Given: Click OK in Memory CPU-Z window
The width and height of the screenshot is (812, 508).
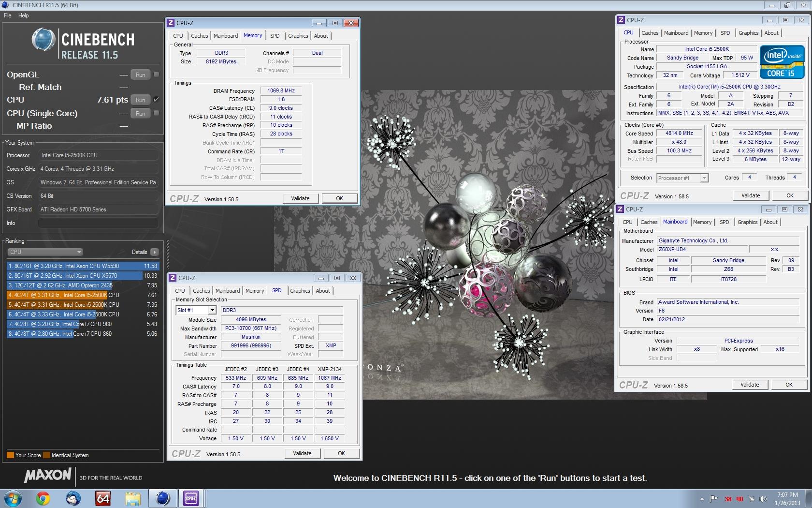Looking at the screenshot, I should click(x=340, y=198).
